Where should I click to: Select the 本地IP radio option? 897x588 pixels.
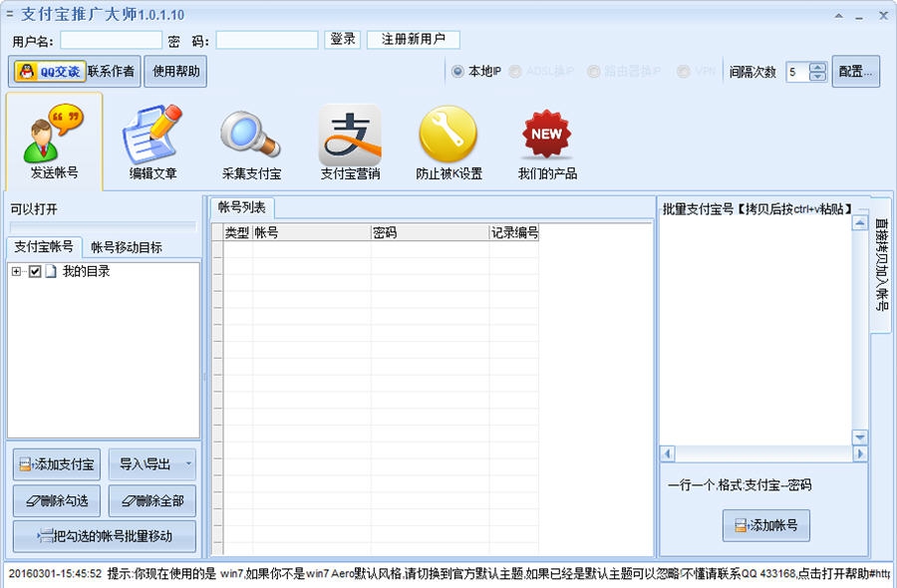coord(455,71)
